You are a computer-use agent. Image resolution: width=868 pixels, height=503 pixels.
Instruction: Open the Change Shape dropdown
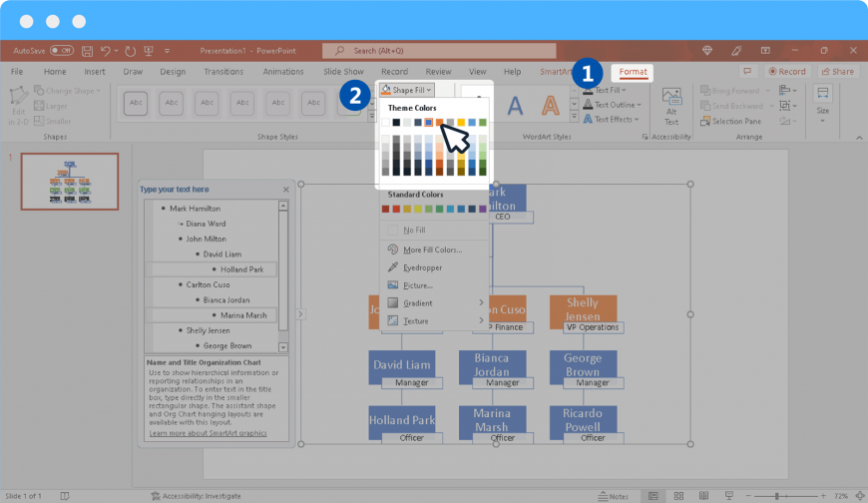[68, 90]
